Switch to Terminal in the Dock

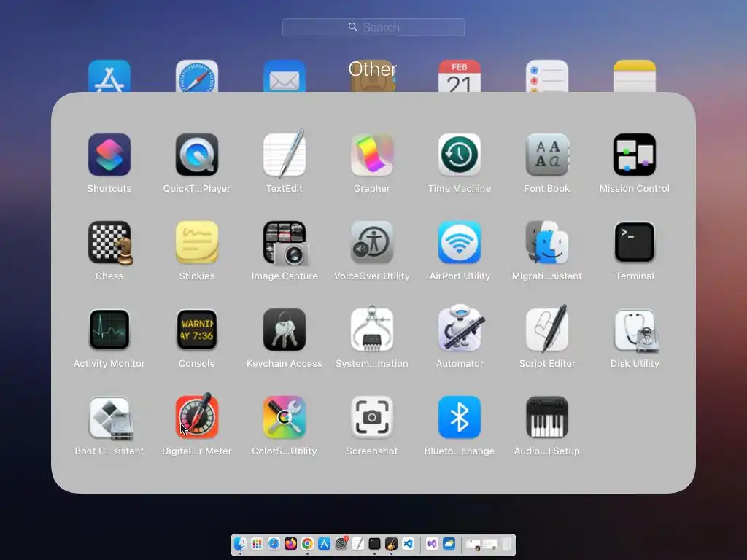(x=374, y=544)
